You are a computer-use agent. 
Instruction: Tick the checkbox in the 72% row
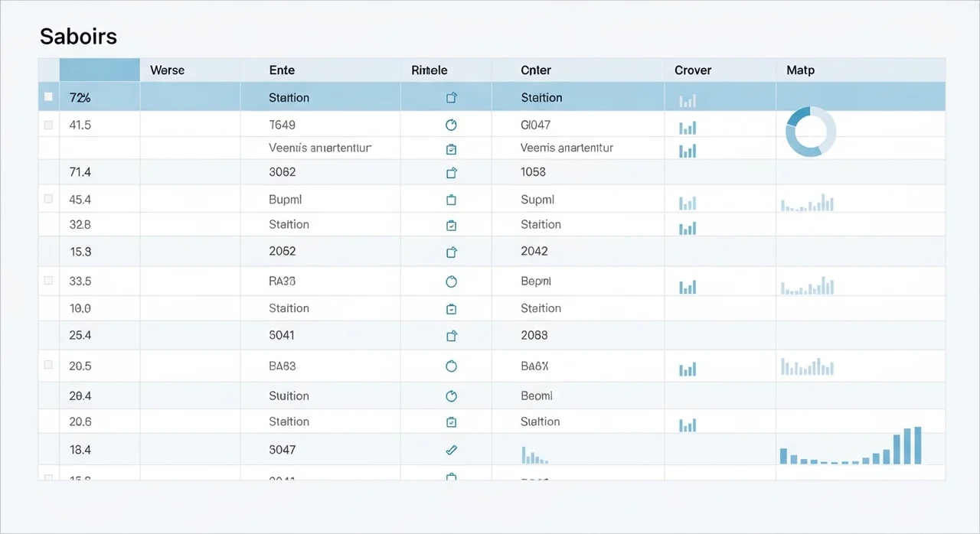point(49,97)
